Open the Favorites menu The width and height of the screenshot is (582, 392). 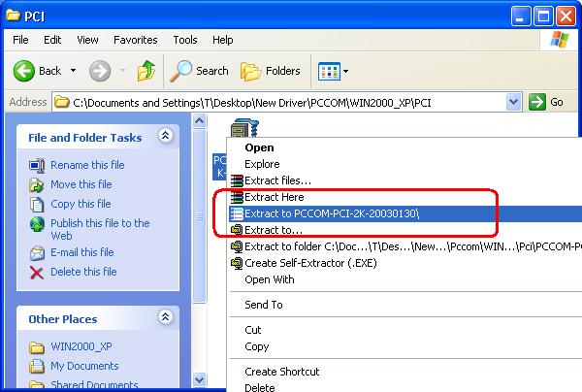coord(136,40)
